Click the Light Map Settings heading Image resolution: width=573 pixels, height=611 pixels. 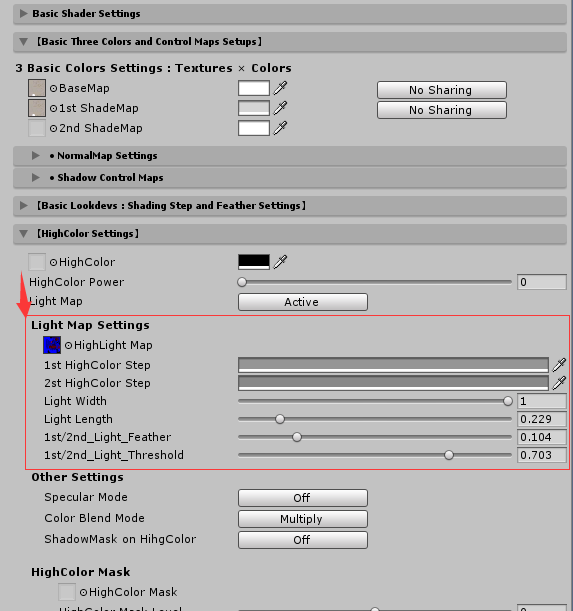90,325
